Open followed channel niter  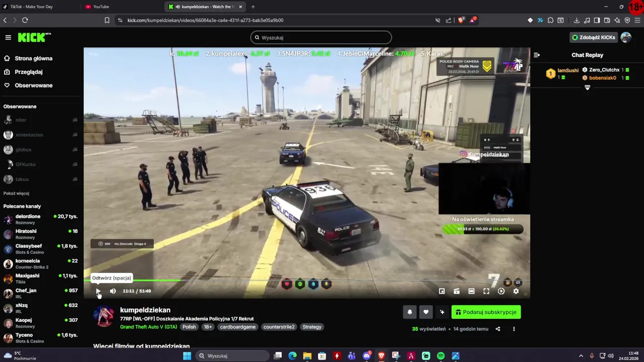40,120
